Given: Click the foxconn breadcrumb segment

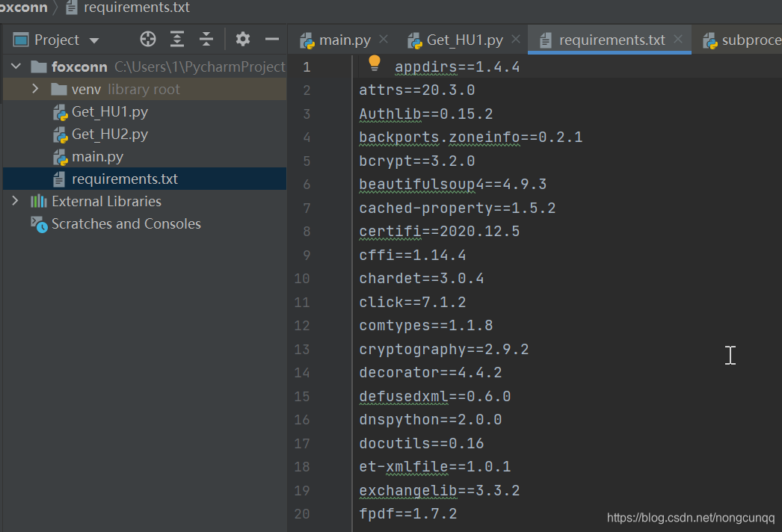Looking at the screenshot, I should tap(23, 7).
